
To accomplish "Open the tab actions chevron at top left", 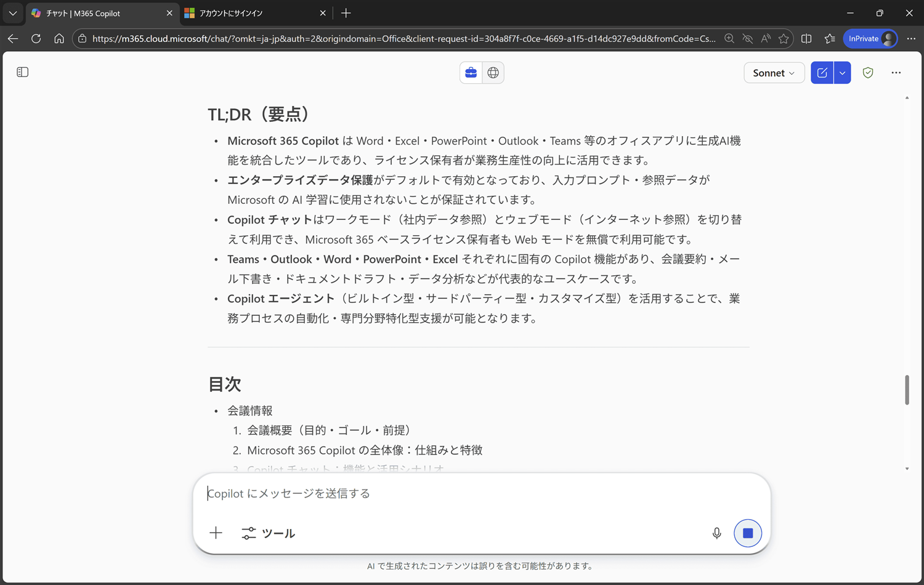I will [12, 12].
